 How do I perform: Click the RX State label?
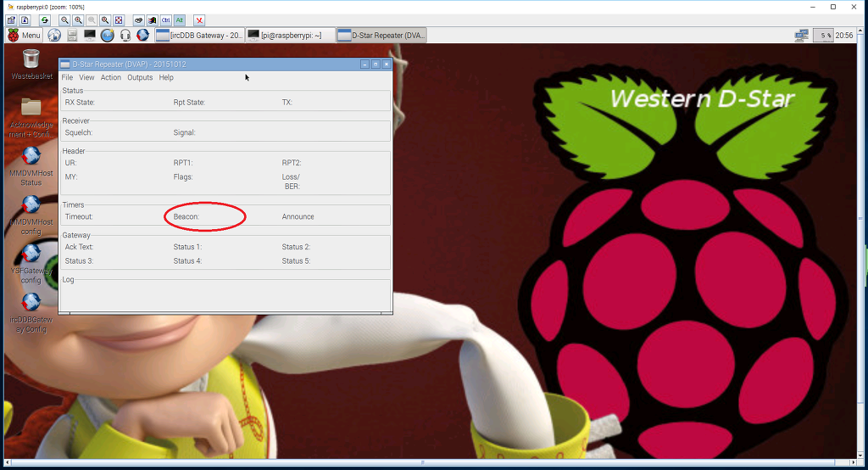pyautogui.click(x=80, y=103)
